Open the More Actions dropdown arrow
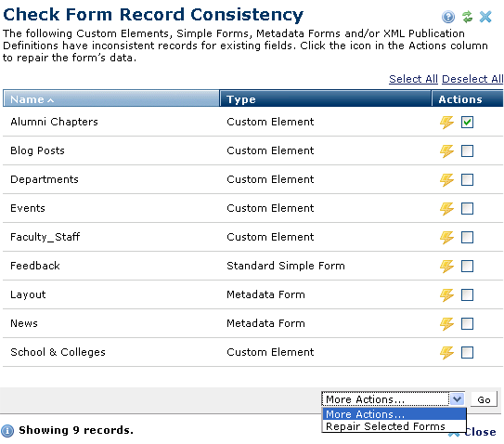The height and width of the screenshot is (444, 504). click(x=457, y=399)
